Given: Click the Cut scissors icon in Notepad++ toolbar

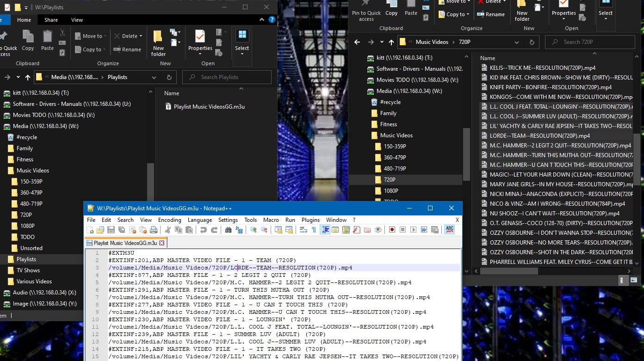Looking at the screenshot, I should (168, 230).
